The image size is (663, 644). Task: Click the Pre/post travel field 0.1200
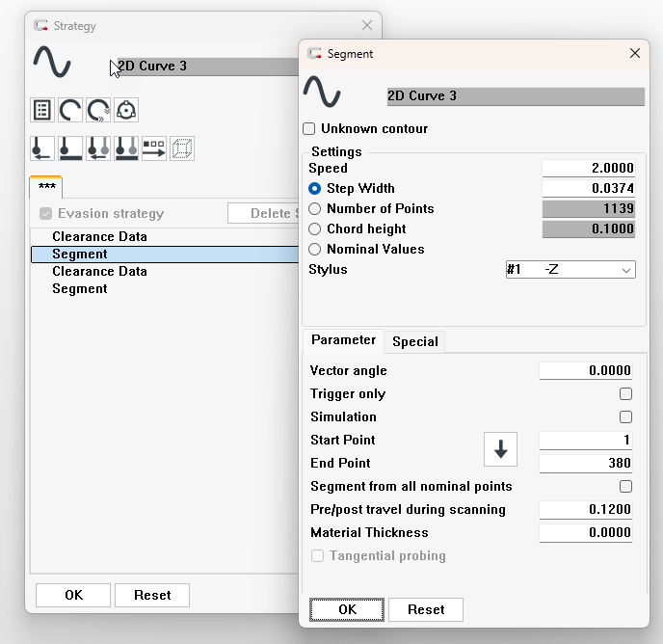pyautogui.click(x=586, y=509)
